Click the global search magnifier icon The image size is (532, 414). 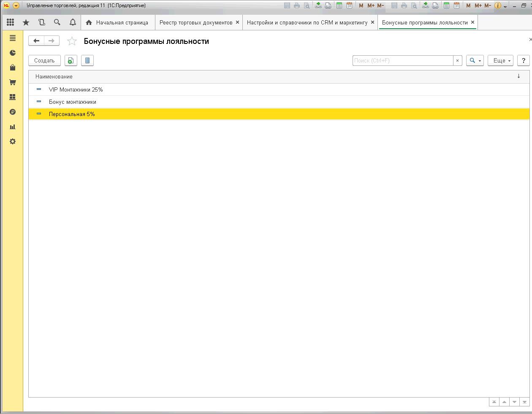click(x=57, y=22)
